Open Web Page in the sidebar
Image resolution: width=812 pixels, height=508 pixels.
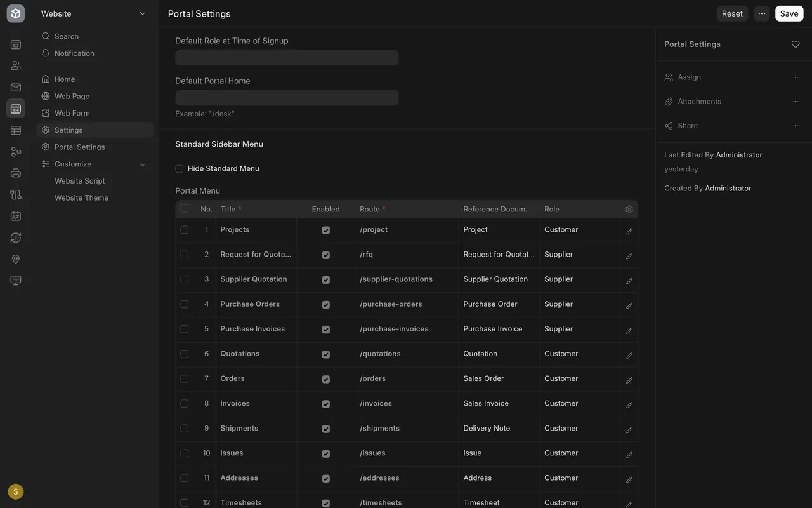[95, 96]
